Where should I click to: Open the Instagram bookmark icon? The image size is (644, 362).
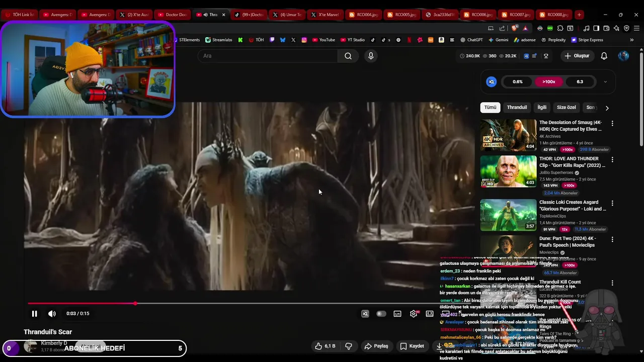pos(304,40)
